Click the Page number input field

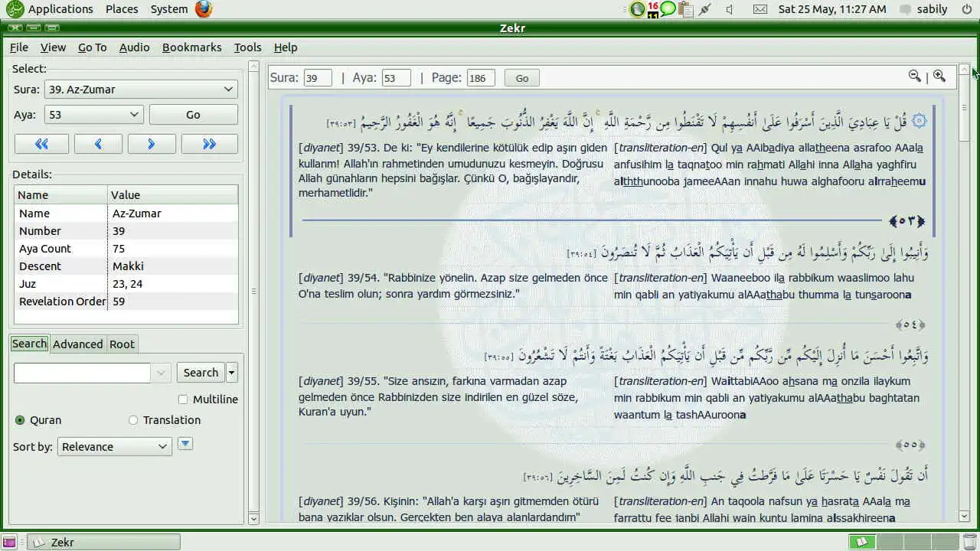(481, 78)
